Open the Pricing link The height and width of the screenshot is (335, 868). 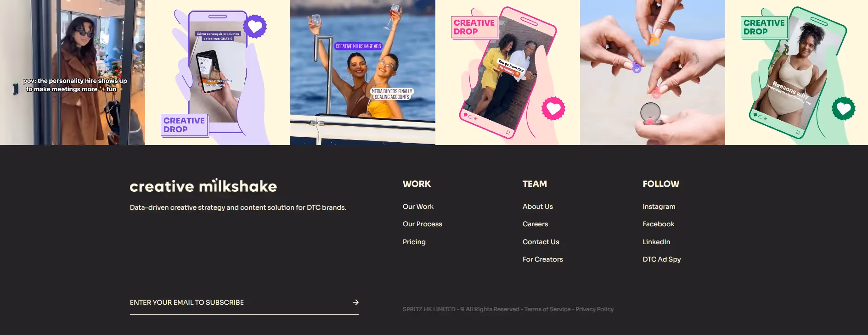[x=414, y=242]
